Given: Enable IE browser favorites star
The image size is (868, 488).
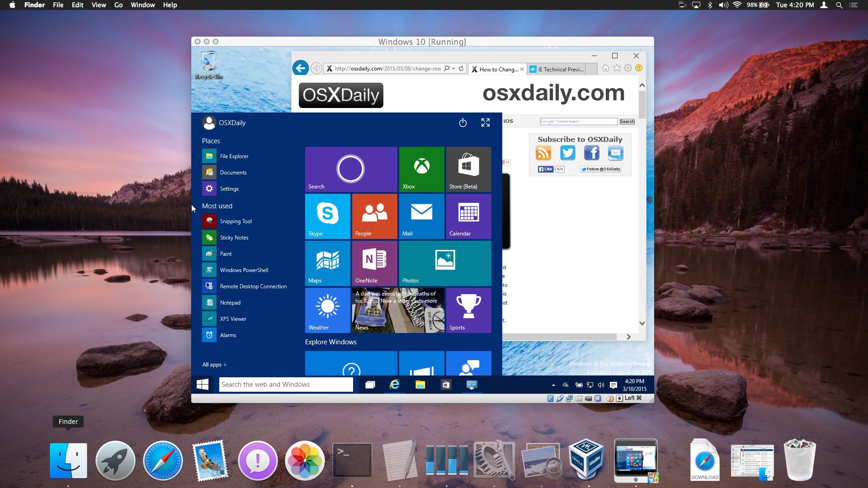Looking at the screenshot, I should pos(617,69).
